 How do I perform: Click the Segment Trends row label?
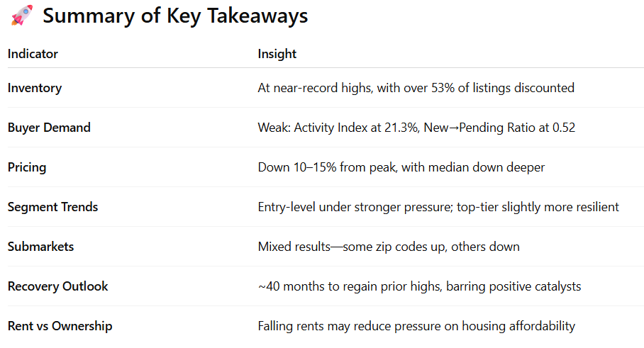pyautogui.click(x=52, y=207)
